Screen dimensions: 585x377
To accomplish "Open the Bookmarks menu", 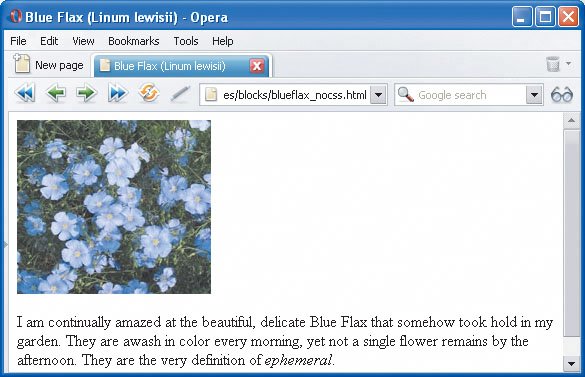I will (134, 41).
